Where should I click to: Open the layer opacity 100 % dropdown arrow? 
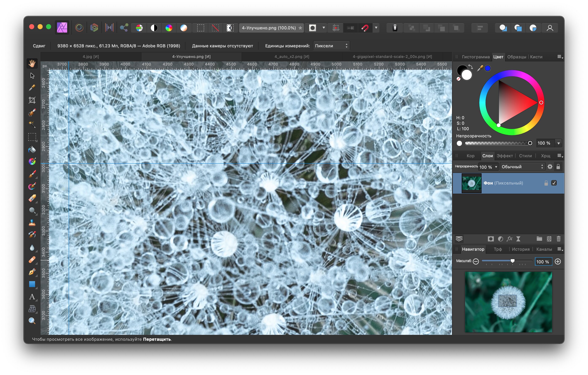click(496, 167)
